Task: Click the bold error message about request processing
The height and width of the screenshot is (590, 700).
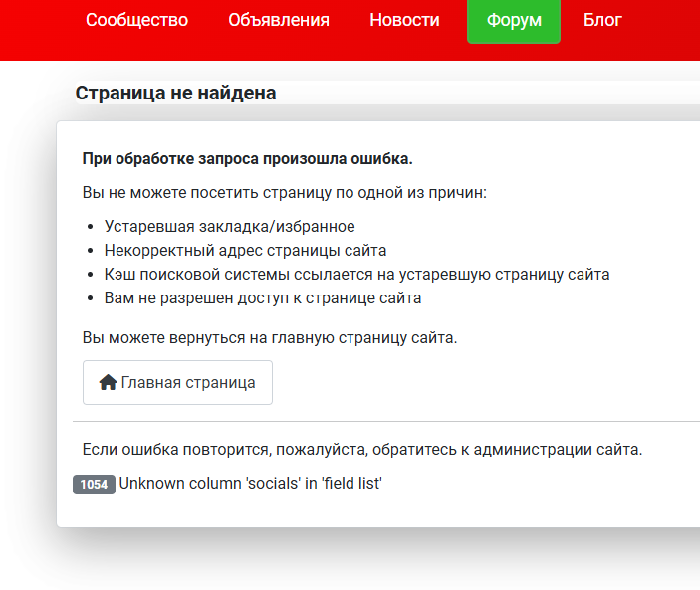Action: pos(247,159)
